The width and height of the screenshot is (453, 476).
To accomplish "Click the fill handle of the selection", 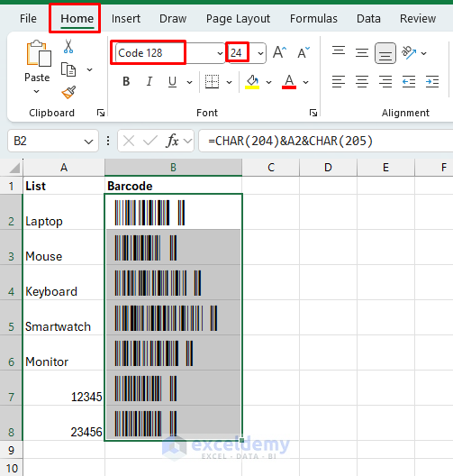I will pyautogui.click(x=241, y=440).
